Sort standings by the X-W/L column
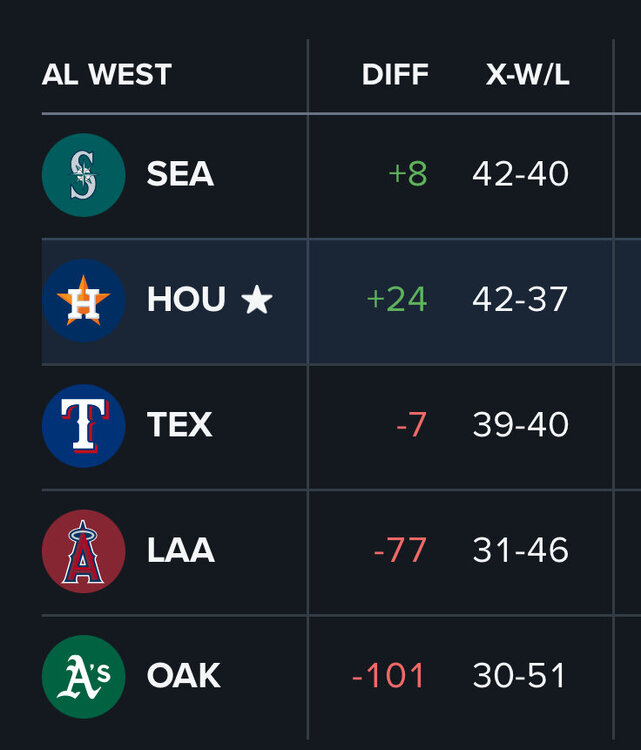The width and height of the screenshot is (641, 750). (527, 75)
